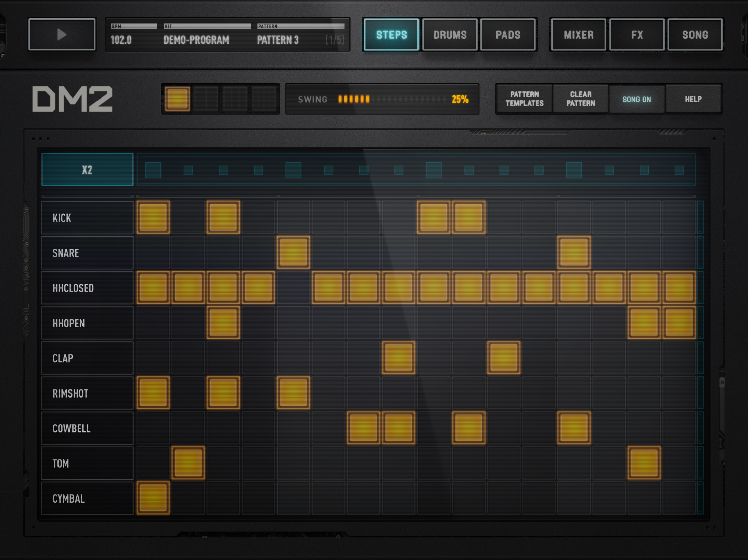Enable SNARE step 1

tap(153, 253)
